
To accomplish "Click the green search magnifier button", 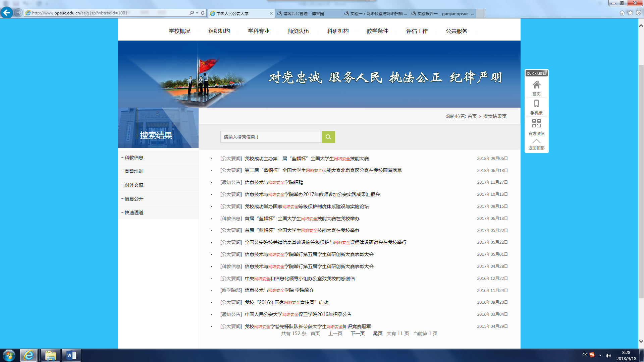I will 328,137.
